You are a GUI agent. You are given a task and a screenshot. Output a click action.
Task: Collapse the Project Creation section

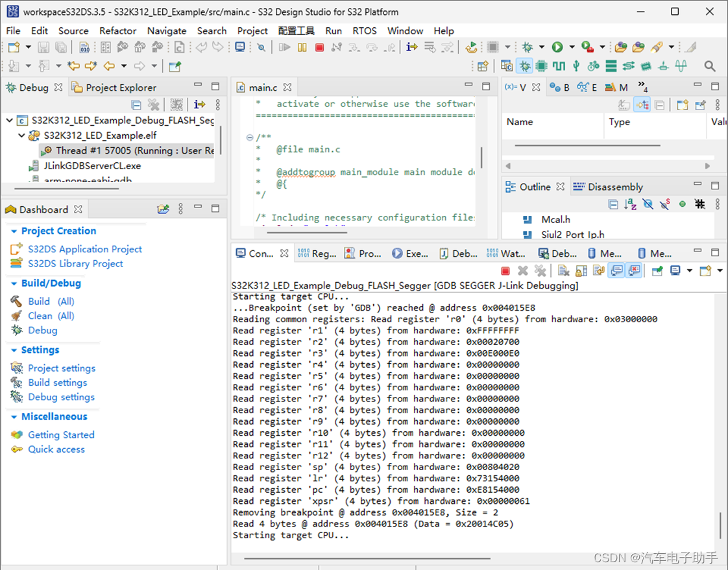[14, 231]
